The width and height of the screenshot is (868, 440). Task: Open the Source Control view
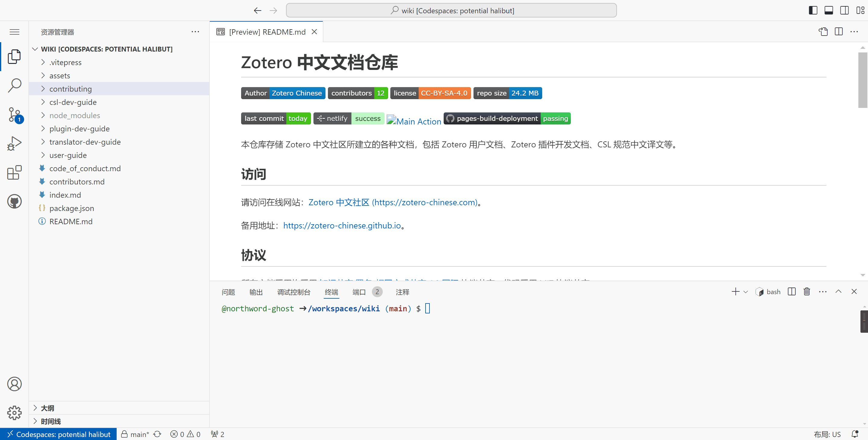click(x=14, y=115)
